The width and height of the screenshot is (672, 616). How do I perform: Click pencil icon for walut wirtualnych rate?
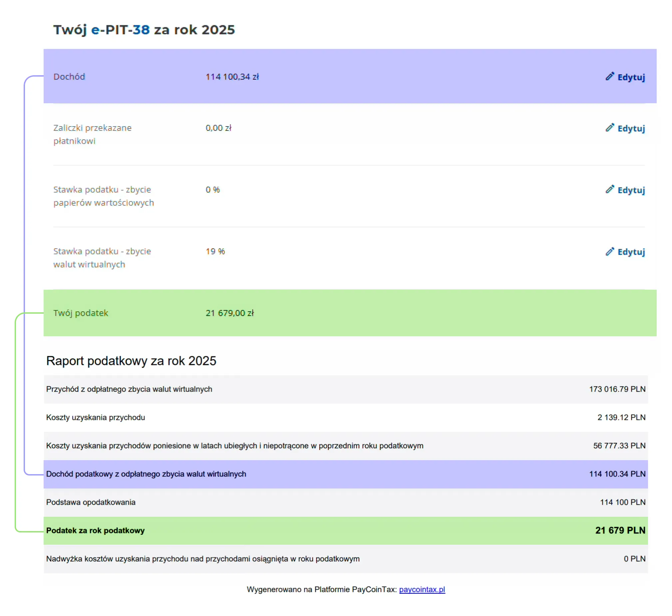coord(610,251)
